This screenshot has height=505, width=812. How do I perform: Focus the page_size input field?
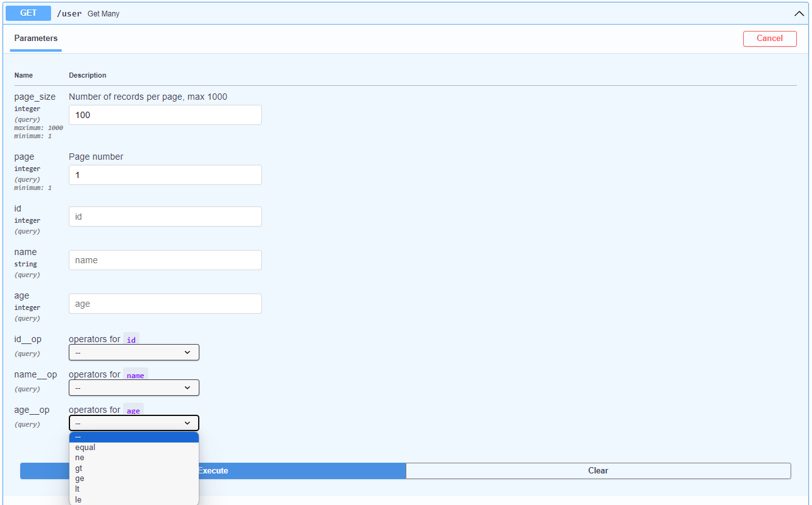click(165, 115)
